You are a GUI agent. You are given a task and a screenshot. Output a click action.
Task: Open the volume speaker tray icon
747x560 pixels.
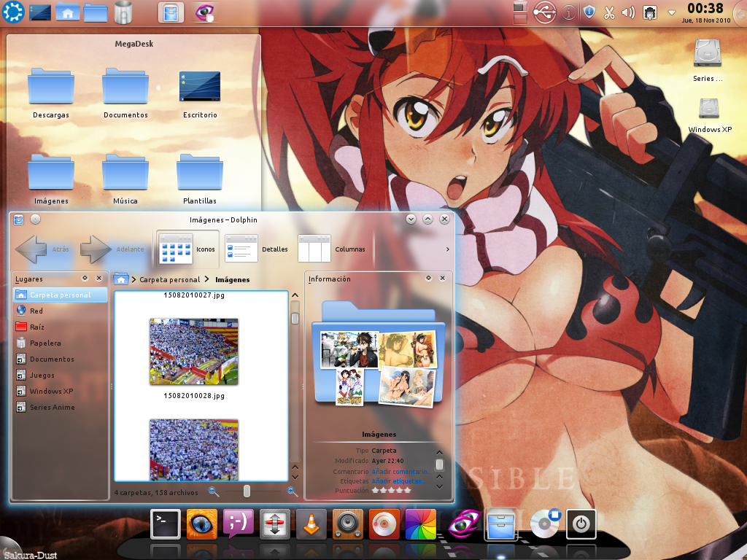pos(628,12)
